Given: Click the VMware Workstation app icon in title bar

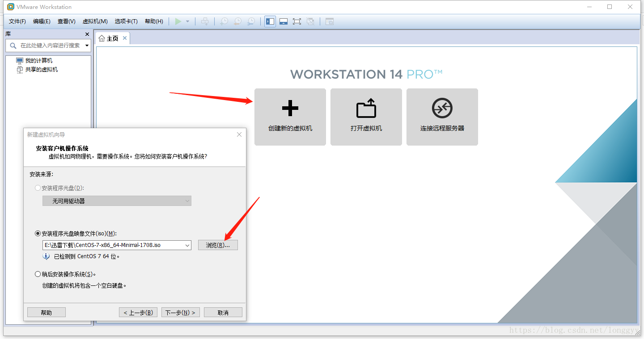Looking at the screenshot, I should point(11,7).
